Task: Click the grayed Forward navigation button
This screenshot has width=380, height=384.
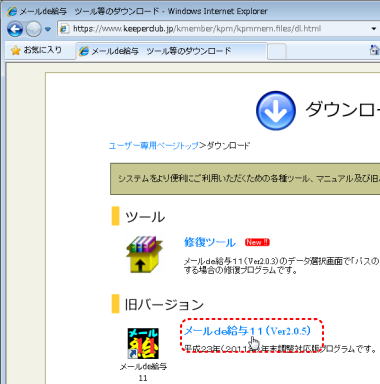Action: tap(34, 29)
